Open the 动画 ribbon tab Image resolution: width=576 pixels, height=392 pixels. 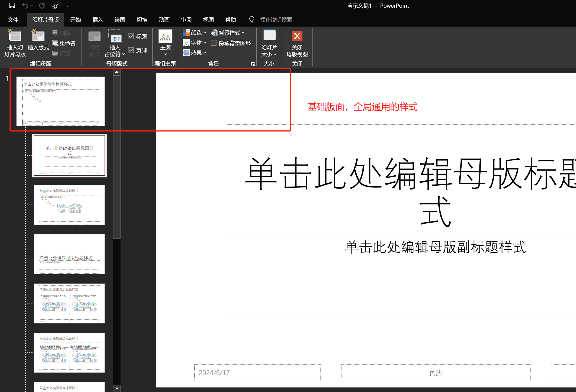click(164, 19)
